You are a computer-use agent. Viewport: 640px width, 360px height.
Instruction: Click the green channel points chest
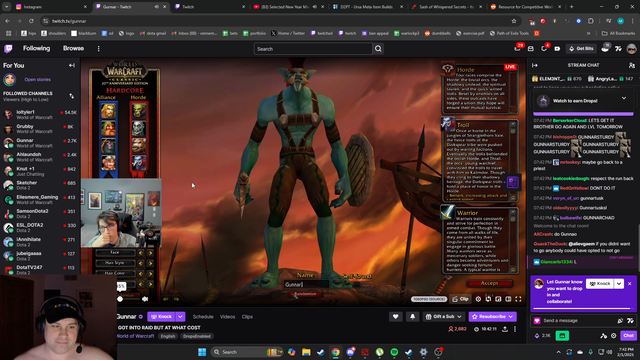[562, 336]
